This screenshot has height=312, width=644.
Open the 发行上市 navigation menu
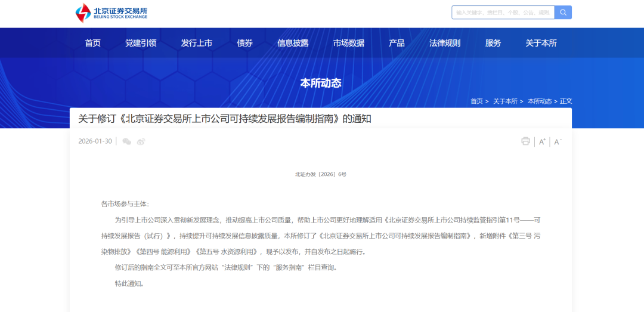(x=197, y=43)
